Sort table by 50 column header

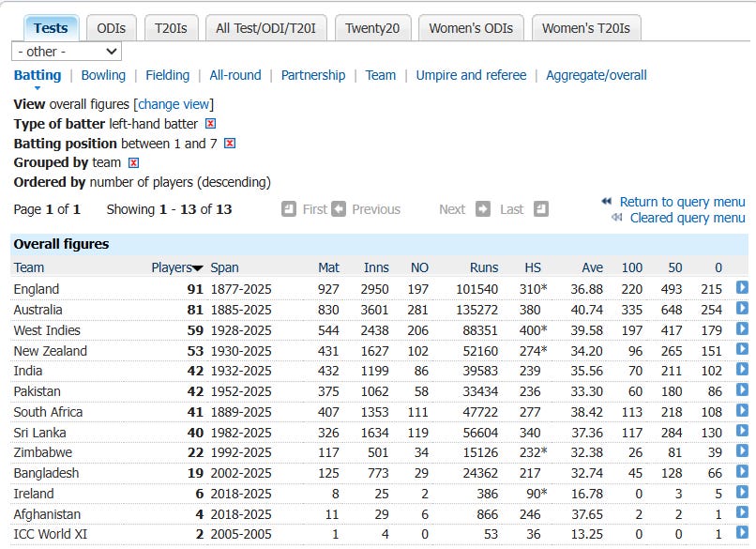pyautogui.click(x=675, y=267)
